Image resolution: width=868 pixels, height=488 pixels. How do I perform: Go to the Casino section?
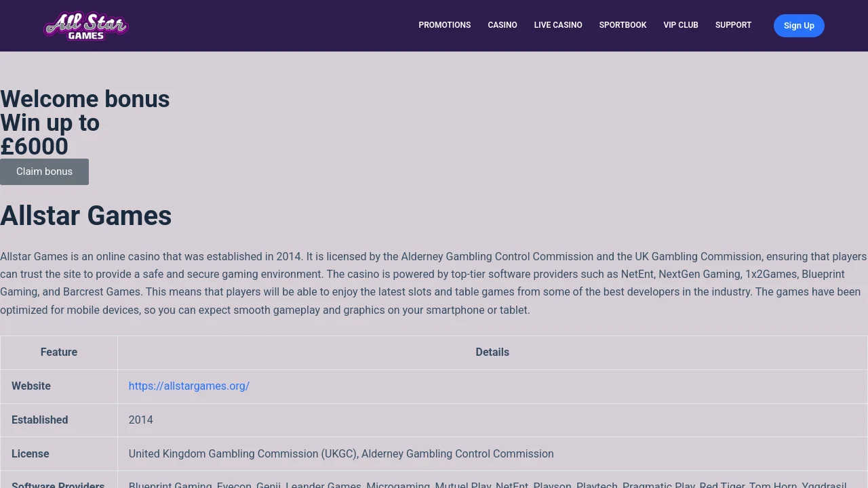pyautogui.click(x=502, y=25)
